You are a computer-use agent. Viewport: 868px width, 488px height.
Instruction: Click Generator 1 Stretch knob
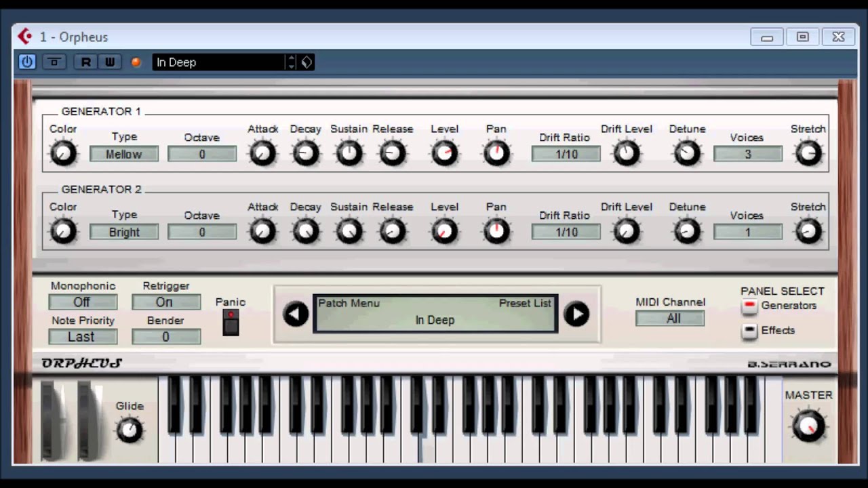tap(808, 153)
